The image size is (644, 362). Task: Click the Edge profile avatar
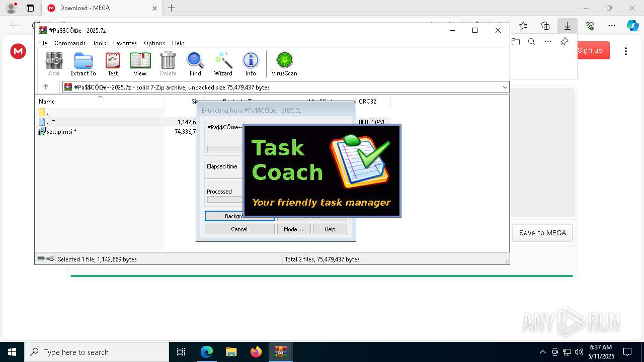click(x=11, y=8)
